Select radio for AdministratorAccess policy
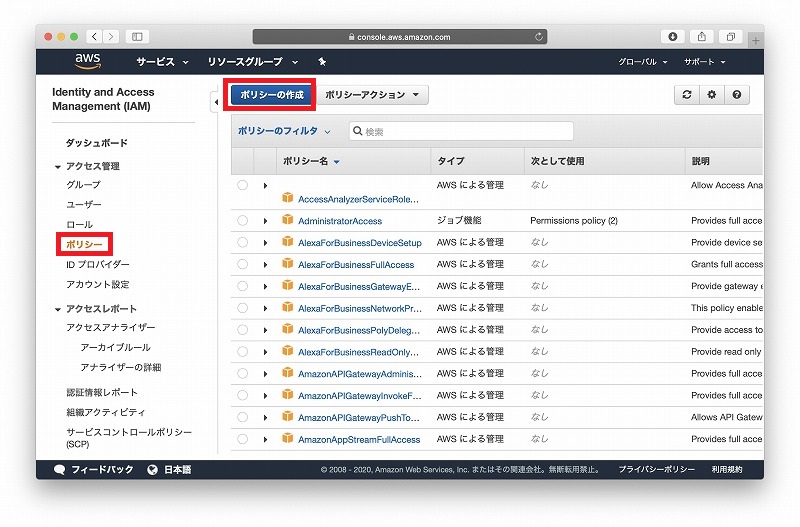This screenshot has height=527, width=800. (x=242, y=220)
